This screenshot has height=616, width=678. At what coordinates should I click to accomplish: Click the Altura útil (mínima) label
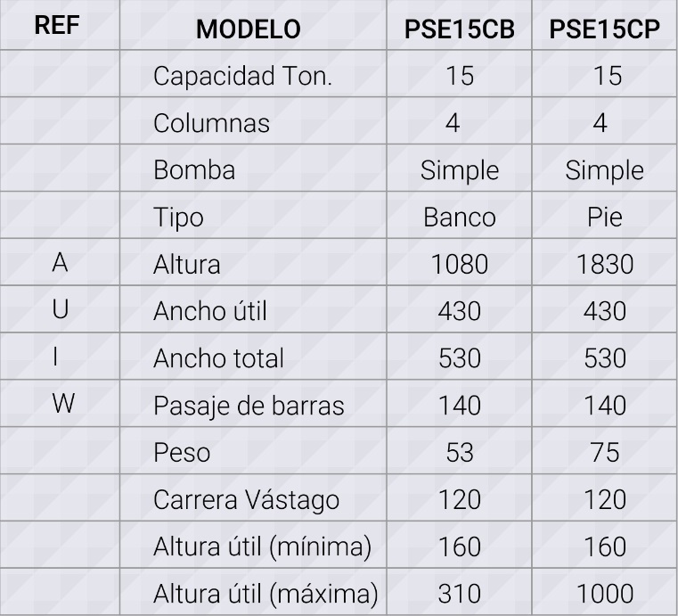tap(262, 546)
